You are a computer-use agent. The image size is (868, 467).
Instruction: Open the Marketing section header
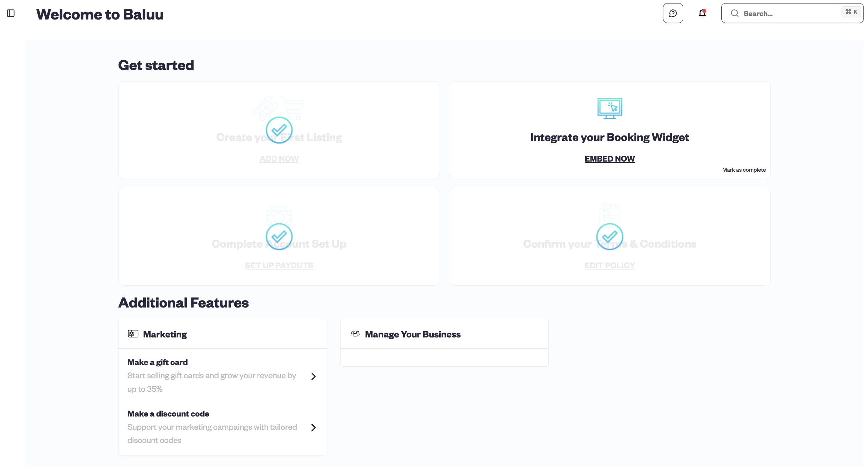coord(165,334)
